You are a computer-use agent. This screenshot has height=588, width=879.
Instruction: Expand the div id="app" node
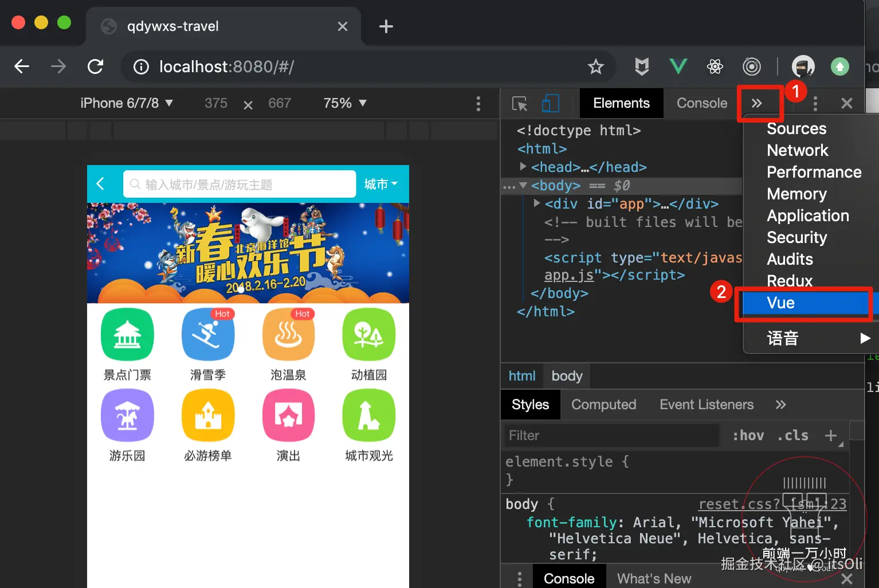point(537,203)
